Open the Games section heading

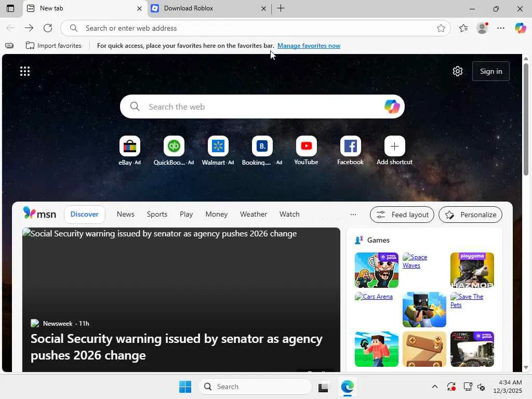click(378, 240)
